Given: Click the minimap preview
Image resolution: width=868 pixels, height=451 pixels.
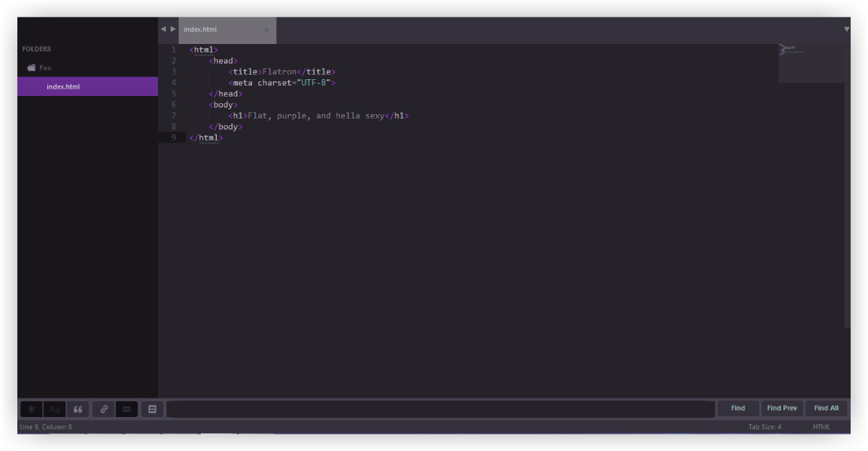Looking at the screenshot, I should coord(811,63).
